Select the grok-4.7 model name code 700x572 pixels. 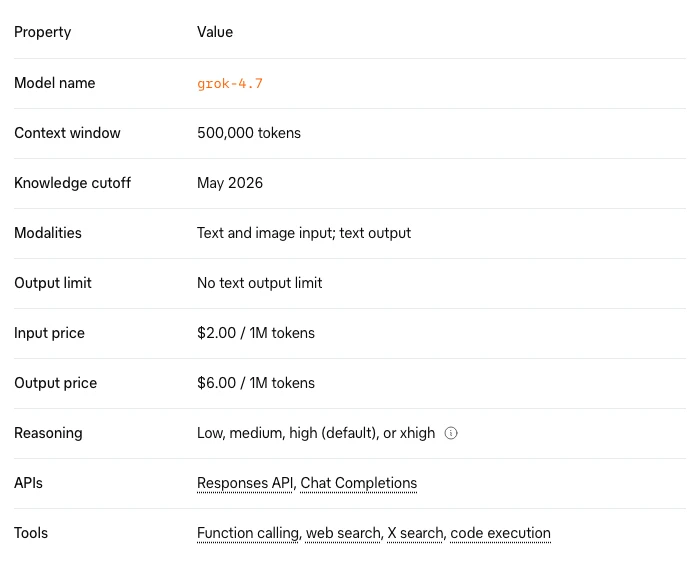[230, 84]
